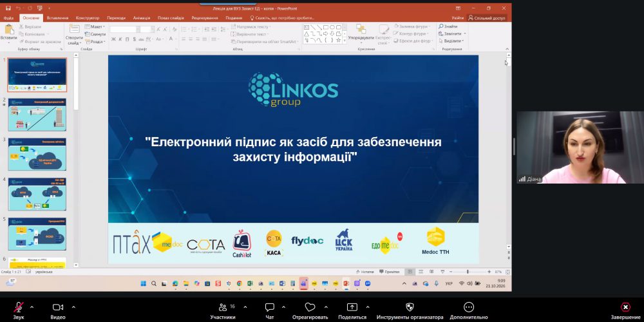The image size is (644, 322).
Task: Select slide 4 thumbnail in slide panel
Action: [x=37, y=194]
